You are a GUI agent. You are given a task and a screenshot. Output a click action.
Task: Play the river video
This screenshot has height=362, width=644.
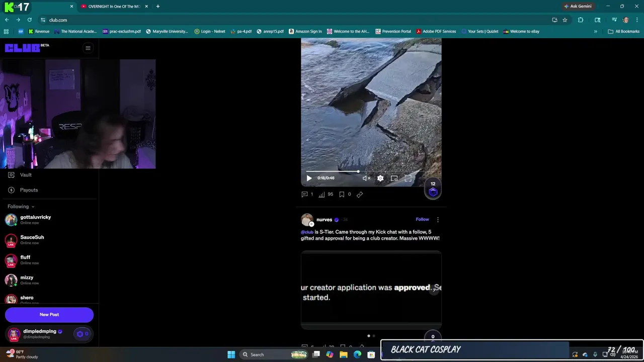click(309, 178)
